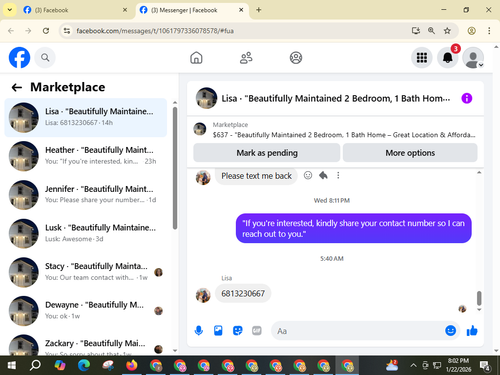Screen dimensions: 500x375
Task: Show hidden system tray icons
Action: point(413,366)
